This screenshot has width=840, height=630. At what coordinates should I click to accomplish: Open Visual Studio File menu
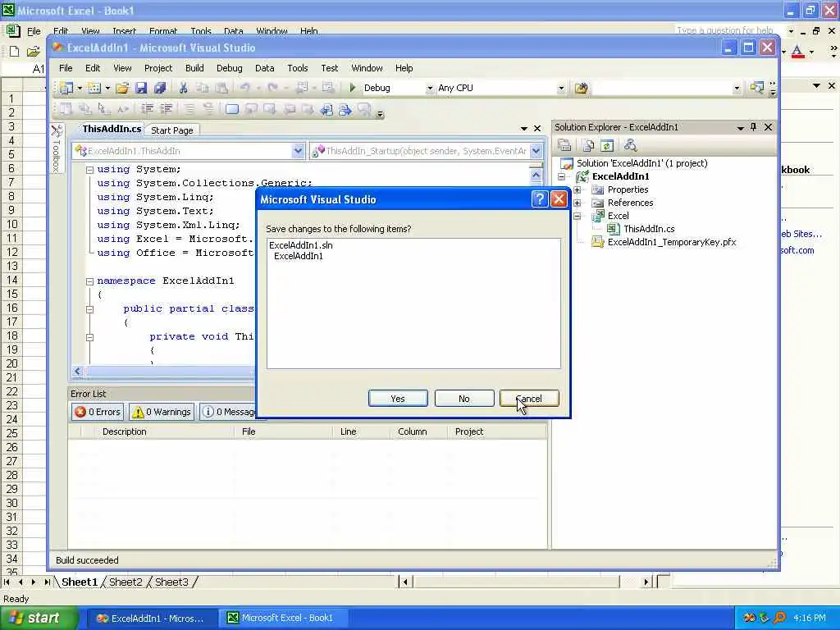66,68
